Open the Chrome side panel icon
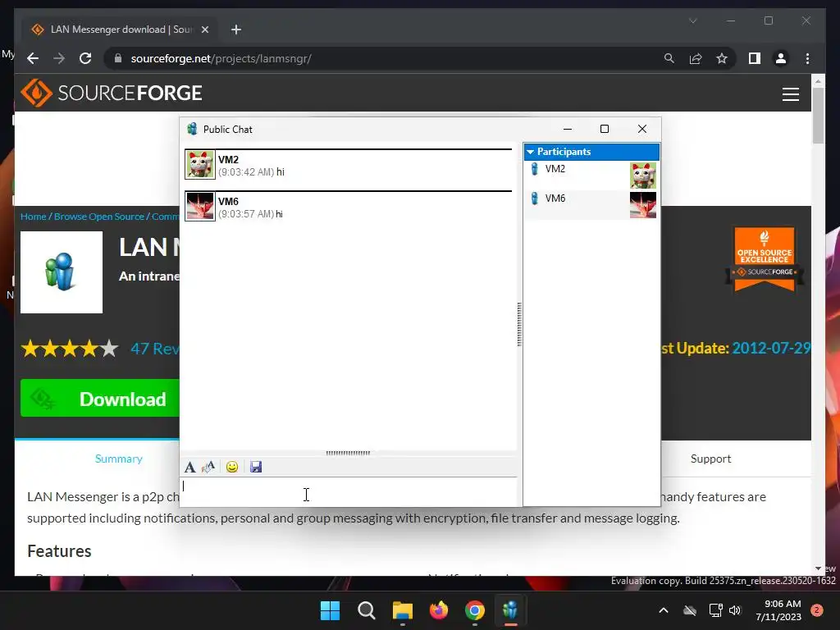This screenshot has height=630, width=840. click(x=755, y=58)
